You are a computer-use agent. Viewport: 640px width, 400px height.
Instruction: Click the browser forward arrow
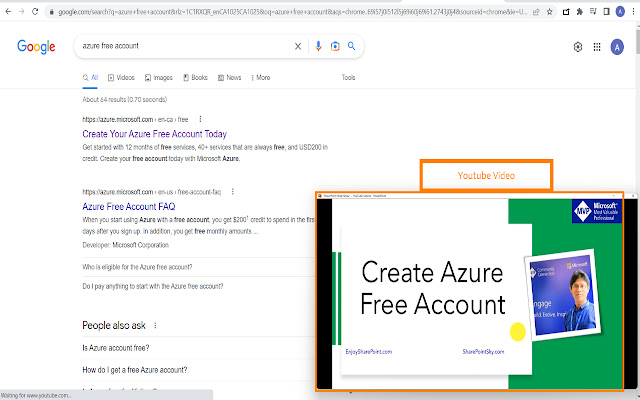point(22,12)
